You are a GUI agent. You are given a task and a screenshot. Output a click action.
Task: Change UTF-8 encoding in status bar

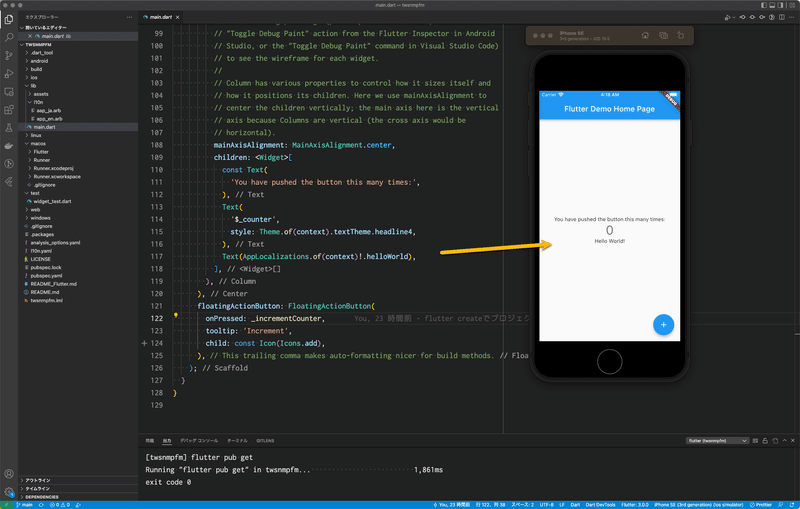coord(546,505)
